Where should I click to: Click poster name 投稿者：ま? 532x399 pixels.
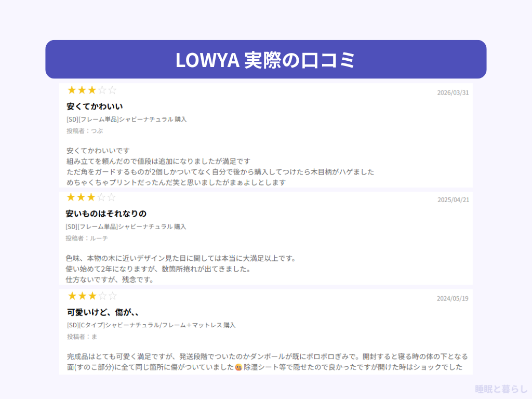click(82, 337)
